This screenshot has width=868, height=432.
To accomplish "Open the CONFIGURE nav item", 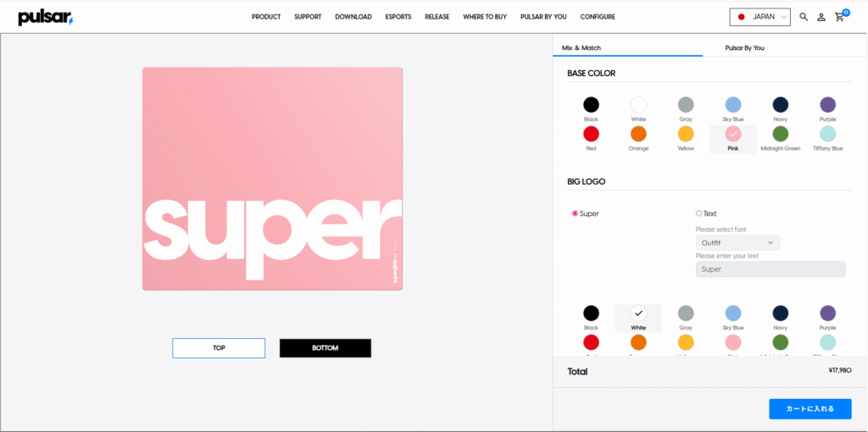I will tap(598, 17).
